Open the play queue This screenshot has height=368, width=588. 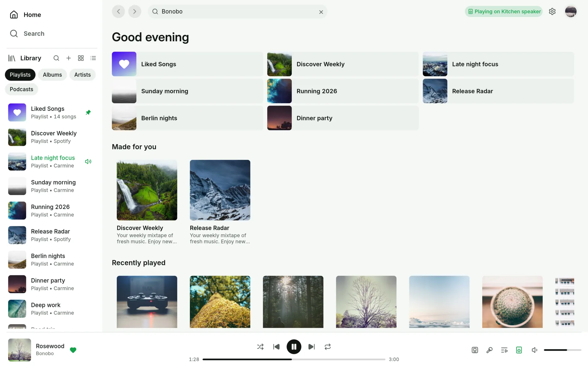(504, 350)
